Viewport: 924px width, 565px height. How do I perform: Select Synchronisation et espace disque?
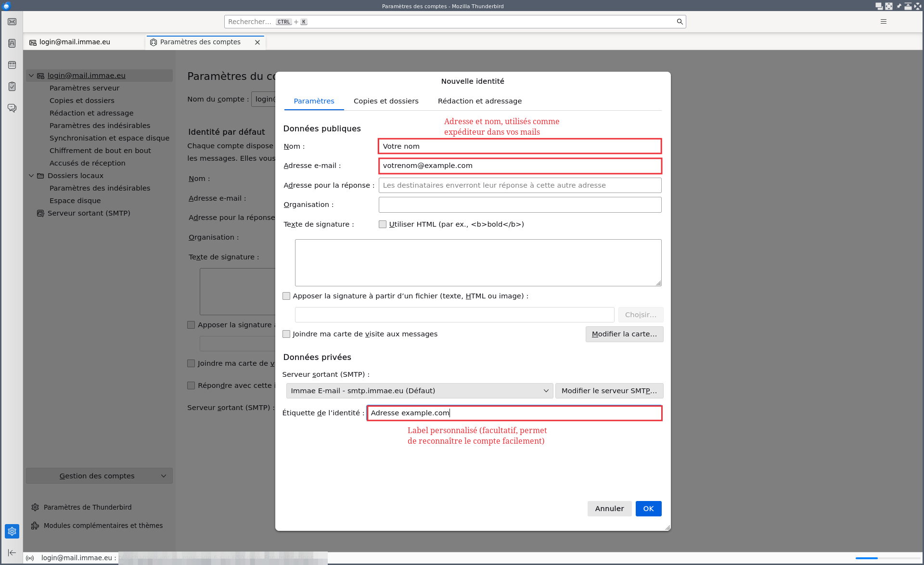pos(109,138)
